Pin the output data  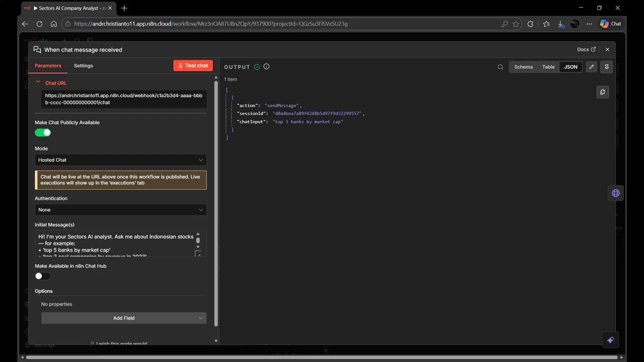606,66
